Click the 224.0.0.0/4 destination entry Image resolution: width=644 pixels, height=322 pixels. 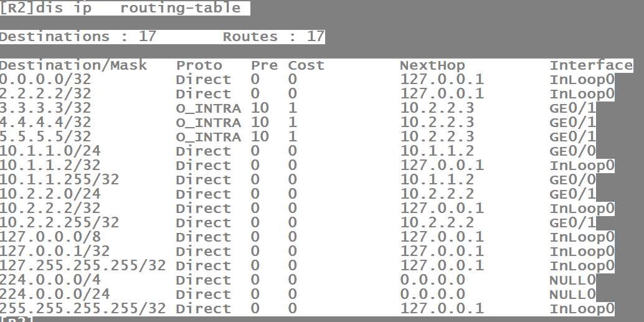coord(50,280)
